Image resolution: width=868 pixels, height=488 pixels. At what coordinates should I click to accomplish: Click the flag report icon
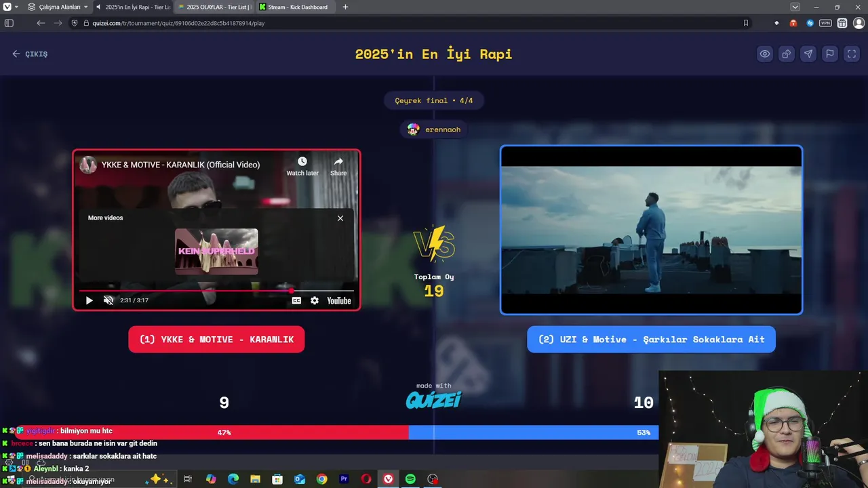(x=830, y=54)
